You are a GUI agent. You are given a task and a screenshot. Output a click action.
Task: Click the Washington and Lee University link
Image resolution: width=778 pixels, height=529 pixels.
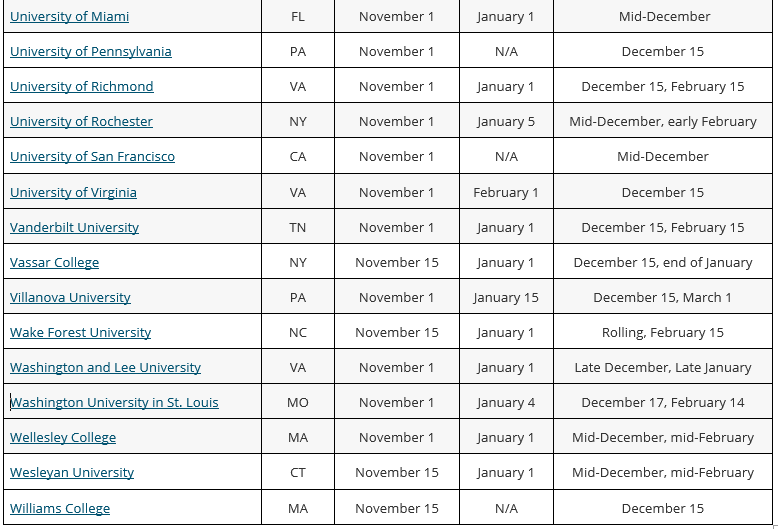[105, 367]
